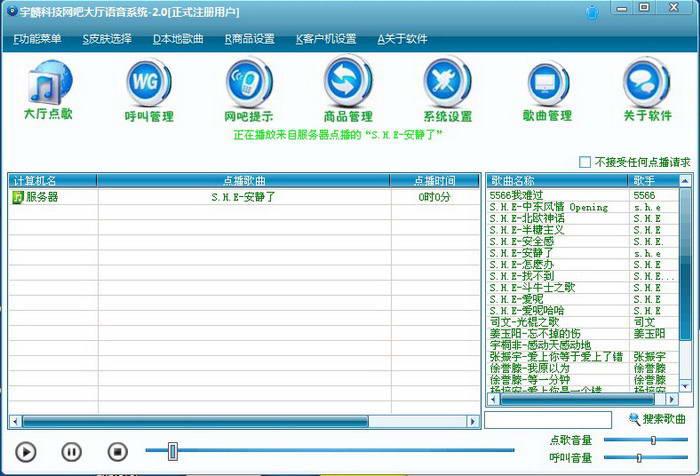Viewport: 700px width, 476px height.
Task: Click the blue shirt skin icon in title bar
Action: [x=592, y=12]
